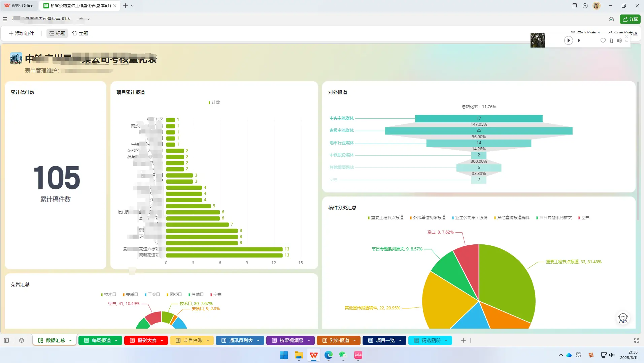Click the 南新高速 bar valued 13

click(224, 255)
